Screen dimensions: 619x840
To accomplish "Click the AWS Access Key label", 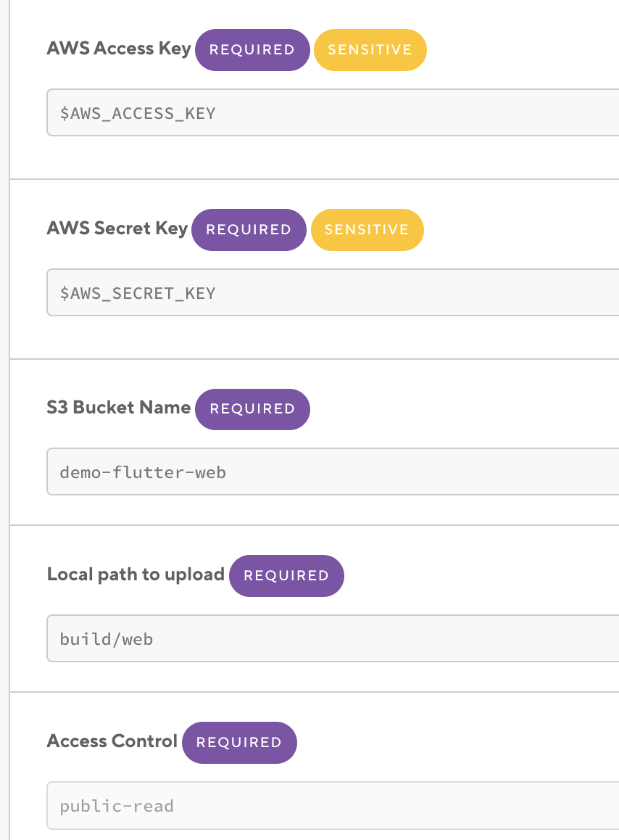I will click(119, 49).
